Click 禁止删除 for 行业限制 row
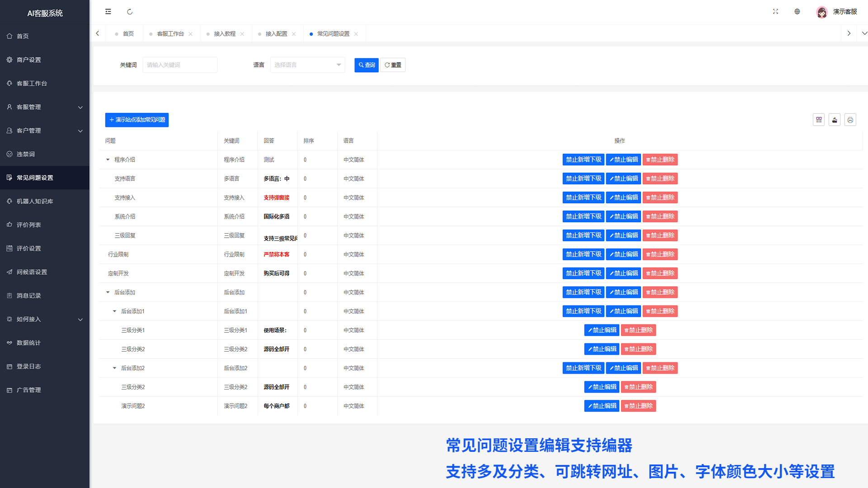Viewport: 868px width, 488px height. 660,254
